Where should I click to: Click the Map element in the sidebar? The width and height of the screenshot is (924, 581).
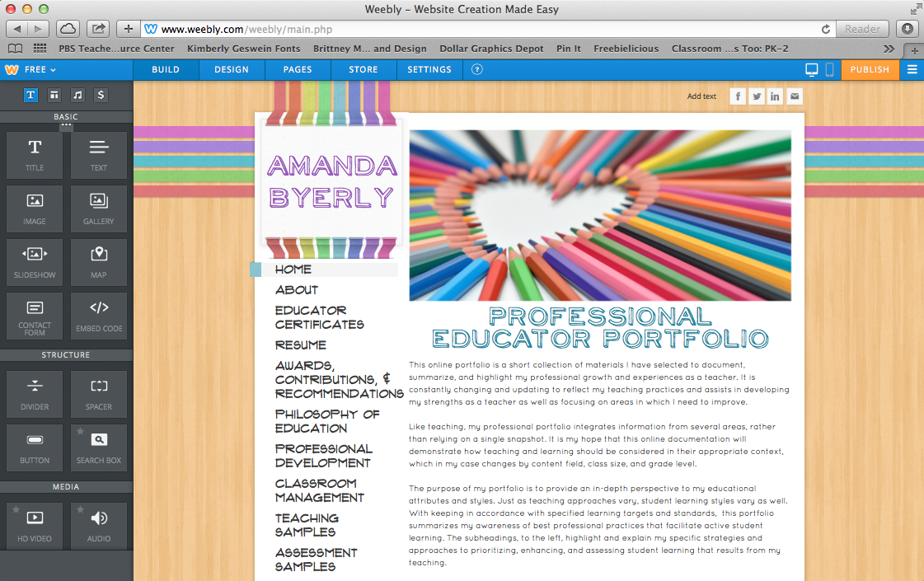click(x=98, y=262)
